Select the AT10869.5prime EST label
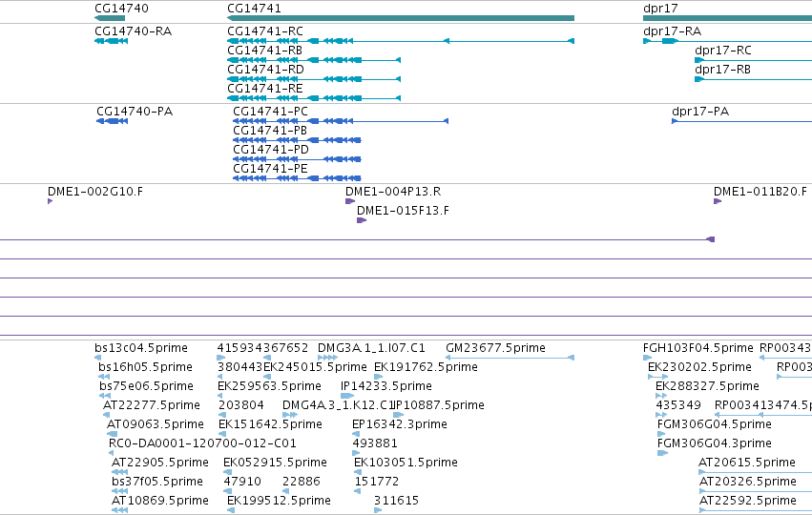The image size is (812, 515). pos(160,501)
